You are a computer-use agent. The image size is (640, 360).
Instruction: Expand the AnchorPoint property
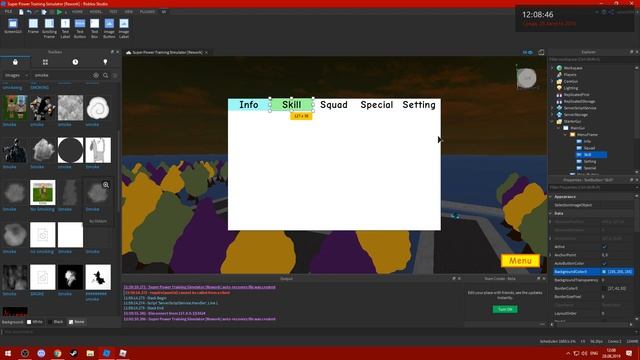(551, 255)
